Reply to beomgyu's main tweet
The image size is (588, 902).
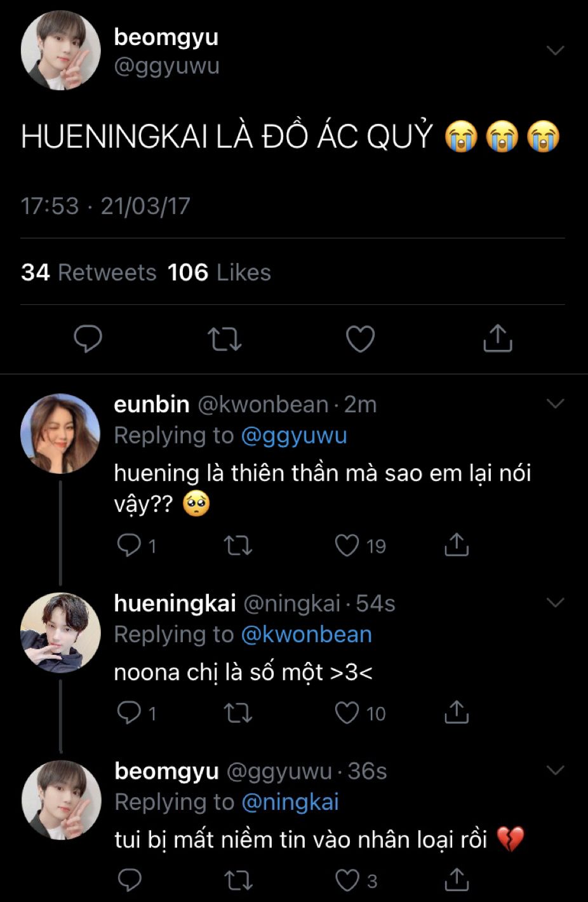tap(88, 339)
